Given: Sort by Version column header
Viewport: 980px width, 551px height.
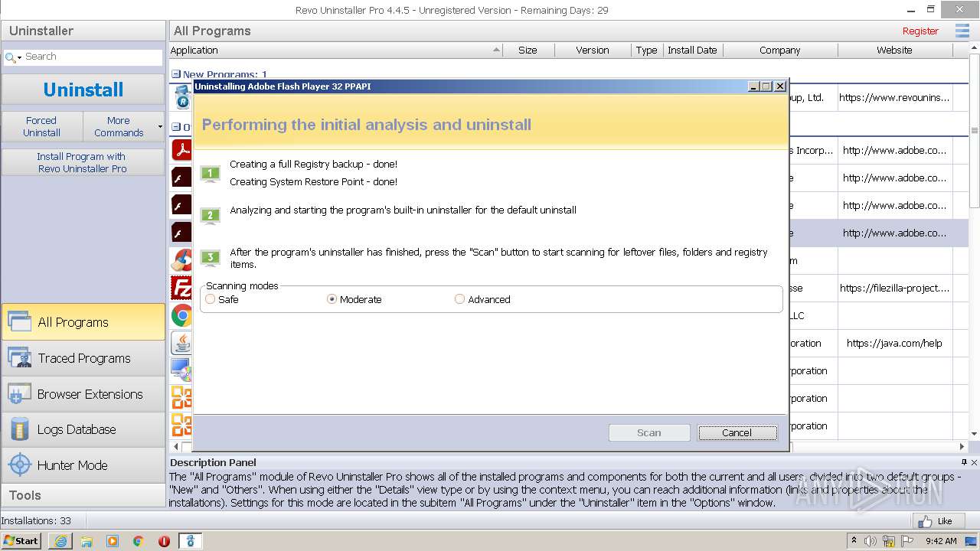Looking at the screenshot, I should [593, 50].
